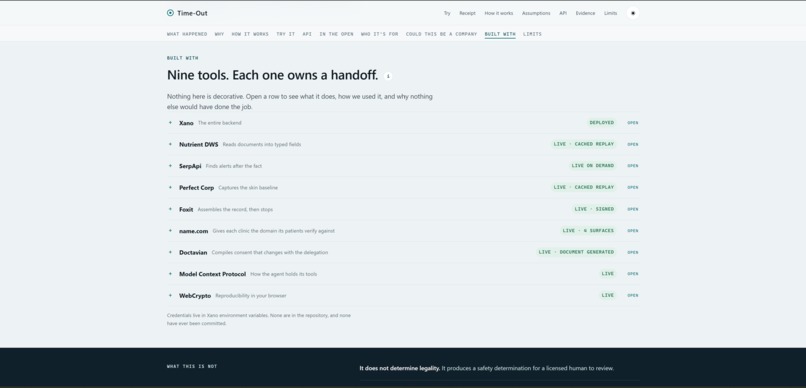
Task: Click the LIVE ON DEMAND badge
Action: tap(593, 166)
